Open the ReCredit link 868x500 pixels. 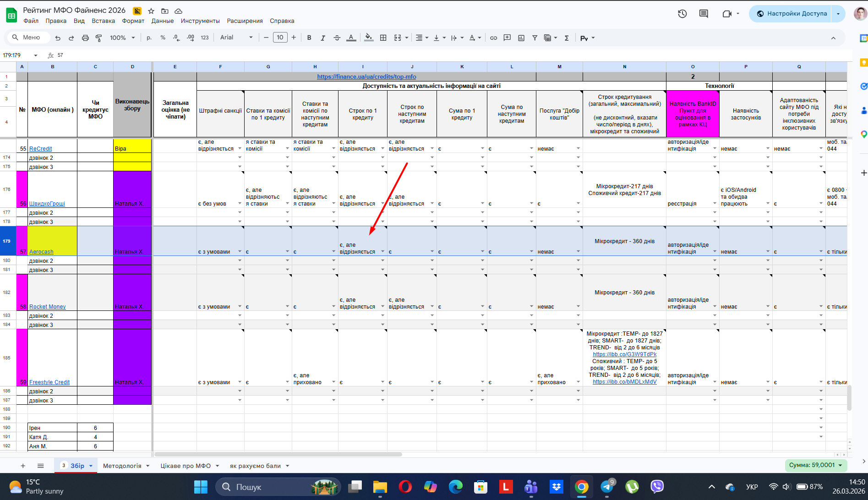41,149
